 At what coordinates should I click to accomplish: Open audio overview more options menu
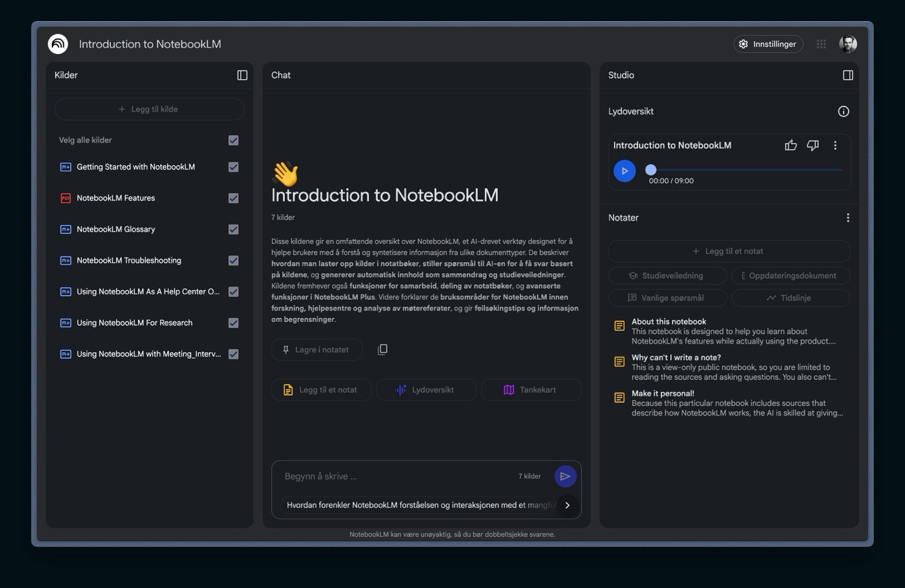point(835,145)
